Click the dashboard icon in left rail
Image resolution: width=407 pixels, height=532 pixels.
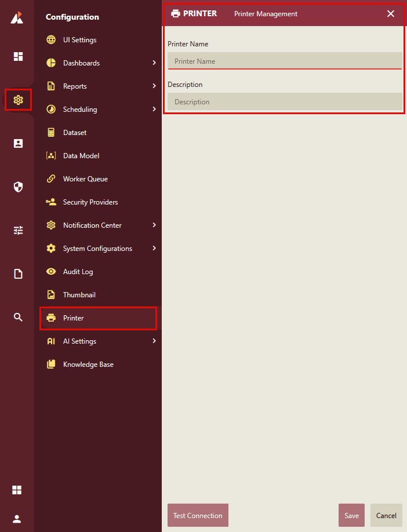18,56
